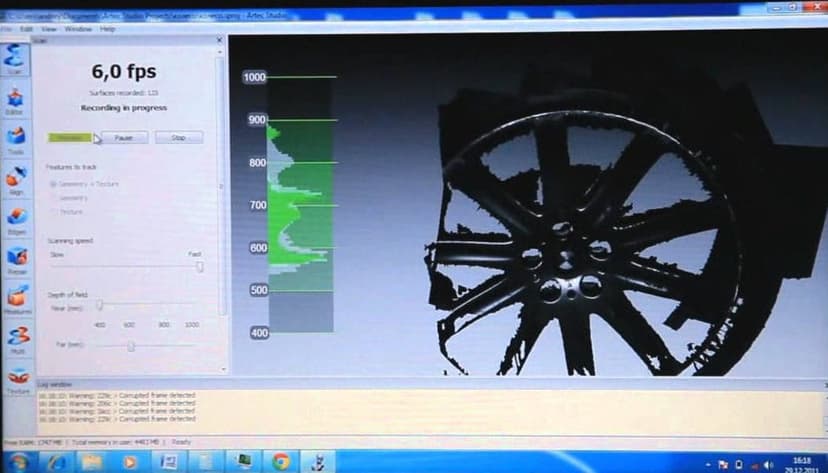Click the scrollbar down arrow in Scan panel

coord(223,370)
